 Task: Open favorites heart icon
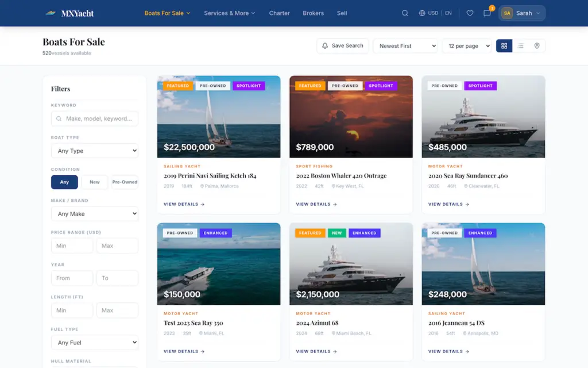470,13
